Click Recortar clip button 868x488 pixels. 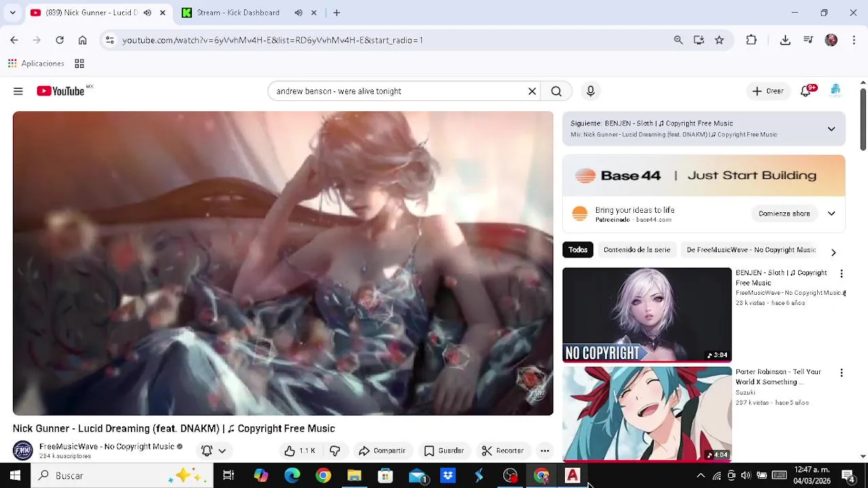pos(502,451)
